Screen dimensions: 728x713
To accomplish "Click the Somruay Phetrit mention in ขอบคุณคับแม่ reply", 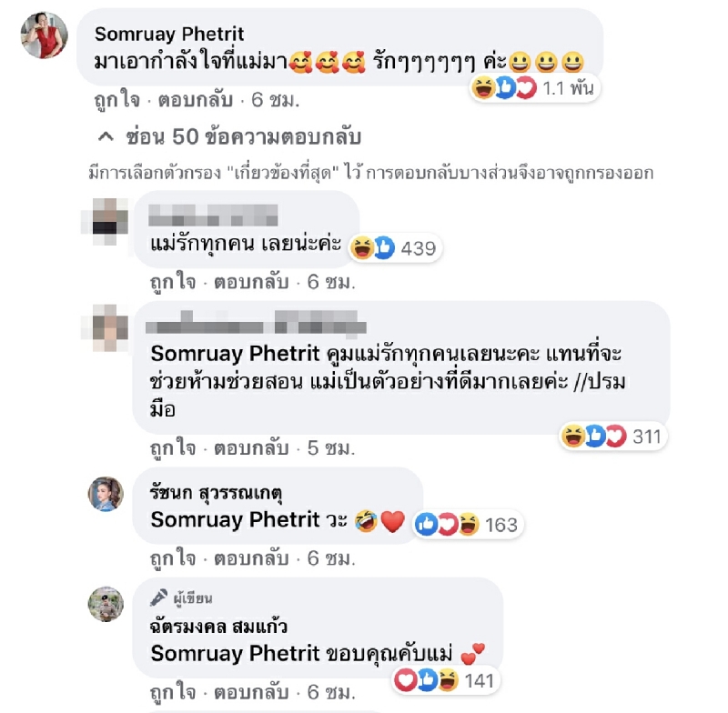I will point(236,654).
